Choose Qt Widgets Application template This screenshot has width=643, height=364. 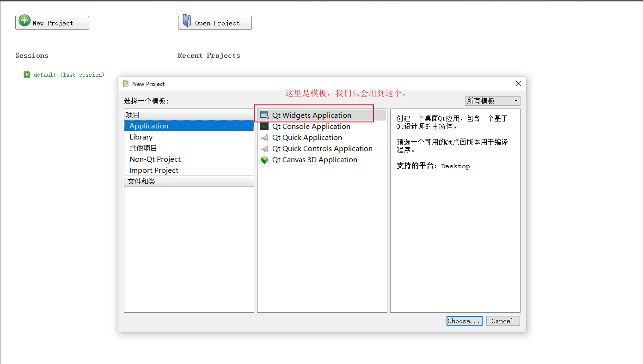(x=322, y=115)
